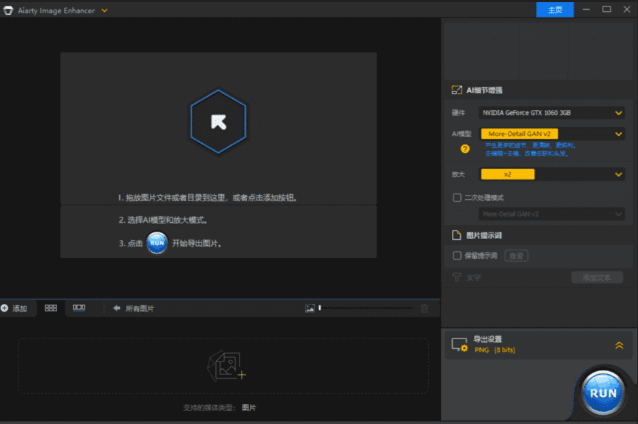Click the trash delete icon

click(x=424, y=308)
